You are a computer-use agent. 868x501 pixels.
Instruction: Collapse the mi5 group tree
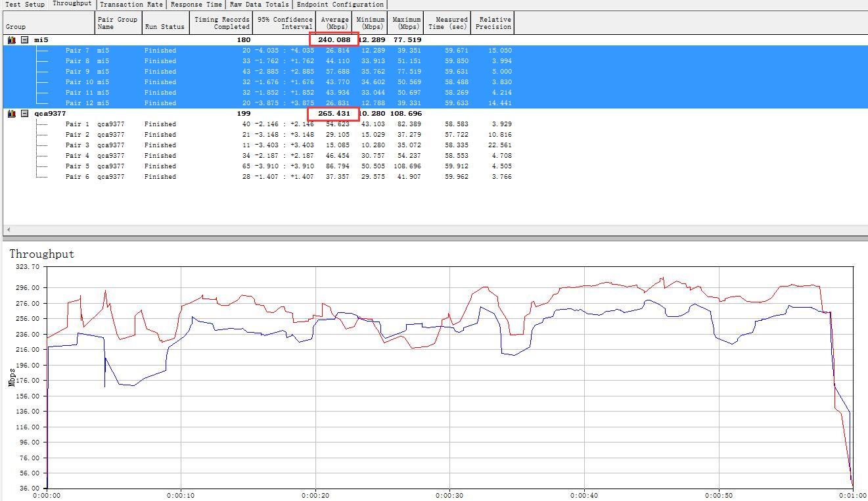pos(24,40)
